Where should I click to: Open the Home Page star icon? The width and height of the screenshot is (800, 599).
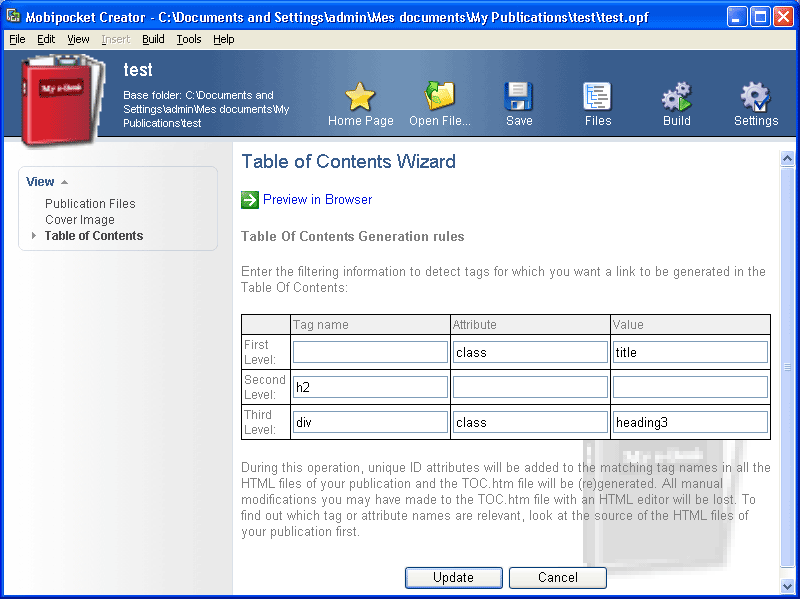click(x=360, y=96)
